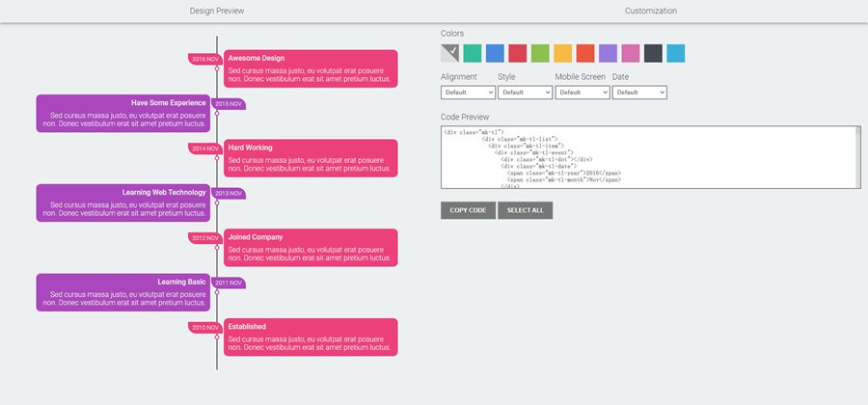Viewport: 868px width, 405px height.
Task: Pick the yellow color swatch
Action: (x=562, y=53)
